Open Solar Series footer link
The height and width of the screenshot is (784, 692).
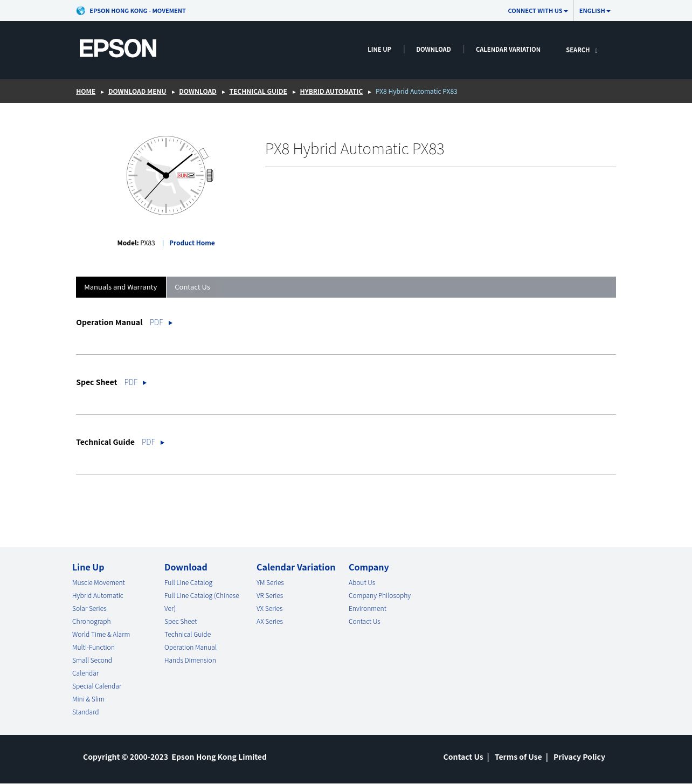(89, 609)
